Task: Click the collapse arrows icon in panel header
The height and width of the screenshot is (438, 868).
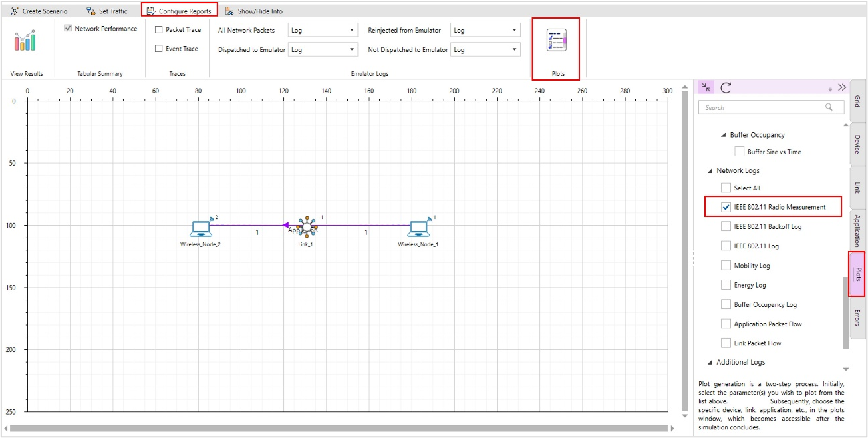Action: click(x=706, y=87)
